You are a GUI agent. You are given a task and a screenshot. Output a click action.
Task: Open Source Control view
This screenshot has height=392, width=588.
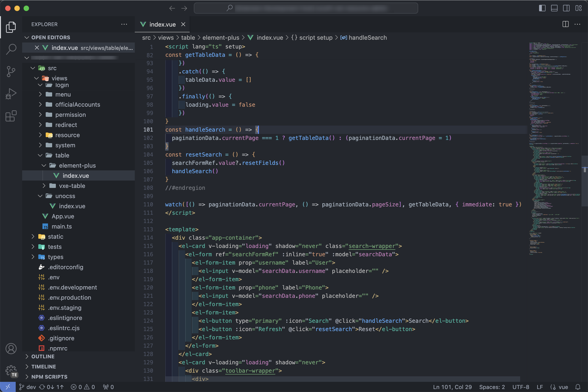tap(11, 72)
